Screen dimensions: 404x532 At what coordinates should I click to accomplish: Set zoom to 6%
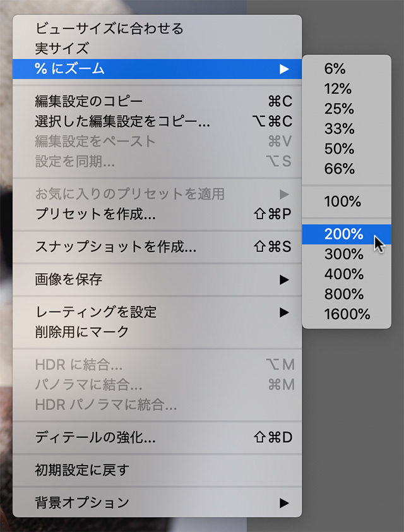click(335, 69)
